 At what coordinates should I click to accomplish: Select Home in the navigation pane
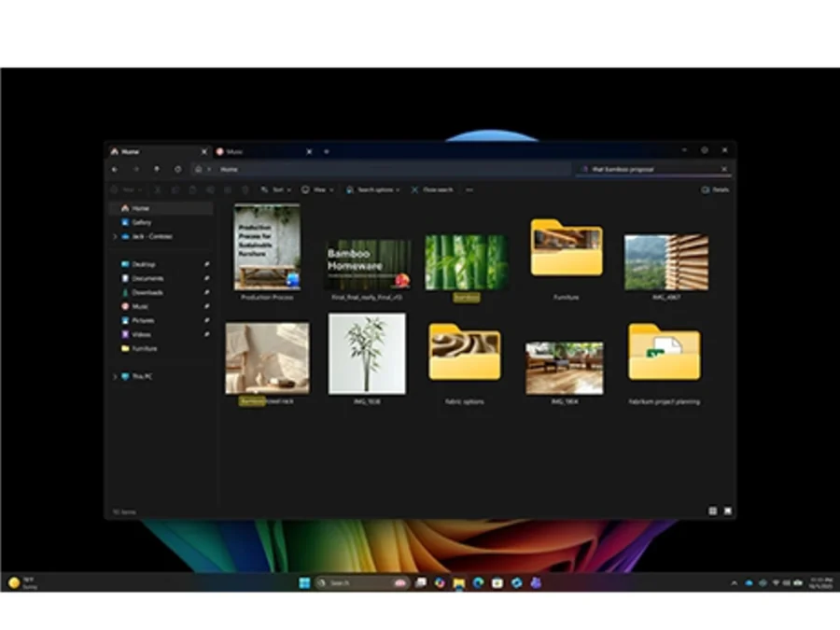(x=161, y=208)
